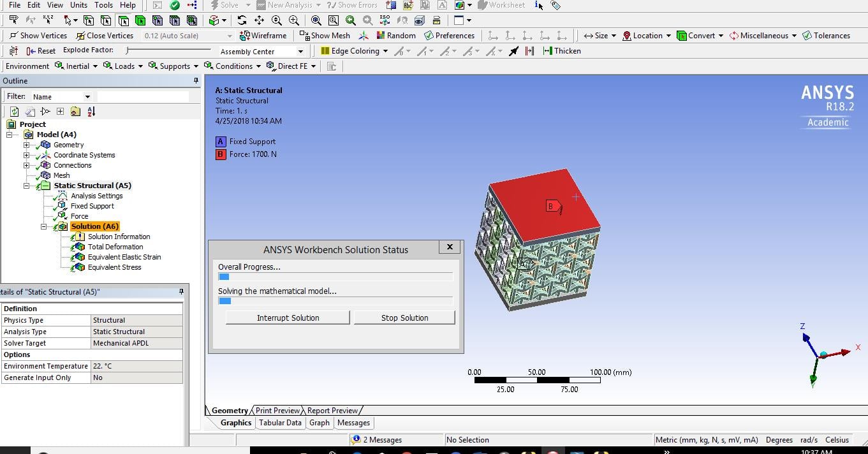Collapse the Solution (A6) node

43,226
